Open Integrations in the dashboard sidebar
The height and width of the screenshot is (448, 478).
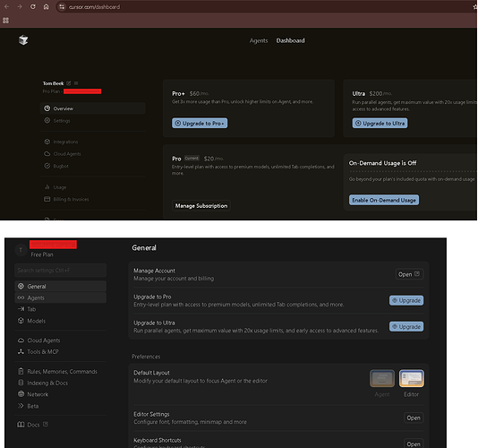pyautogui.click(x=93, y=142)
